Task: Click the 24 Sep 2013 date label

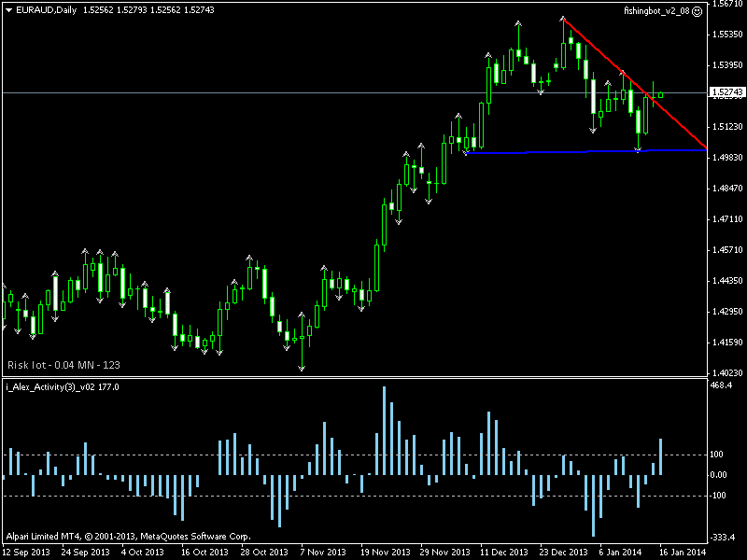Action: [x=85, y=553]
